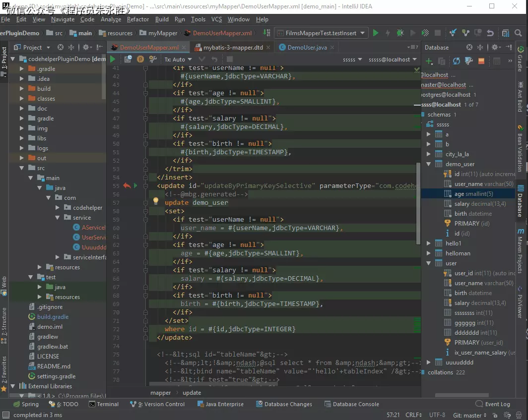Click the undo arrow in main toolbar
The height and width of the screenshot is (420, 528).
pos(490,33)
